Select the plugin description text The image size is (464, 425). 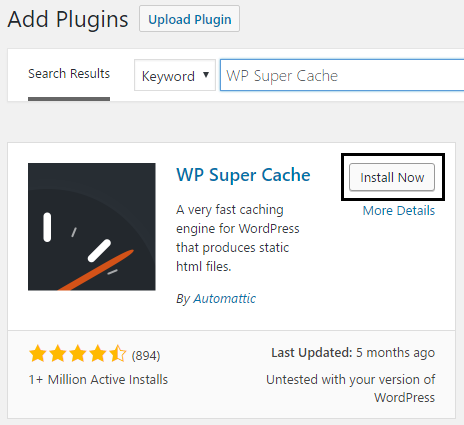[238, 238]
